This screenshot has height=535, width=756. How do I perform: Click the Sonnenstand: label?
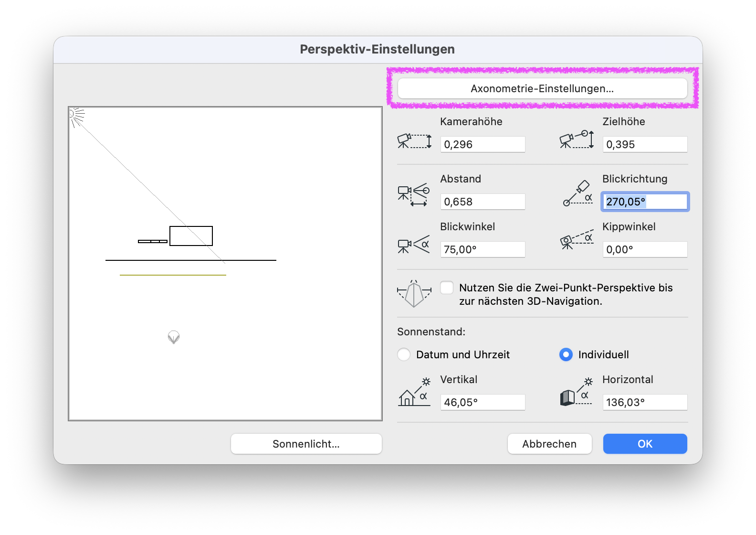coord(431,332)
